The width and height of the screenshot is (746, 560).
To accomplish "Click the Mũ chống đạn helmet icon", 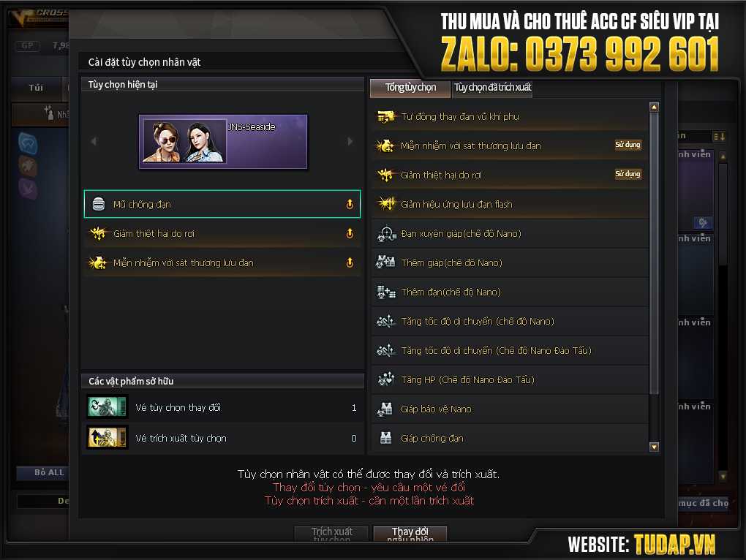I will tap(99, 204).
